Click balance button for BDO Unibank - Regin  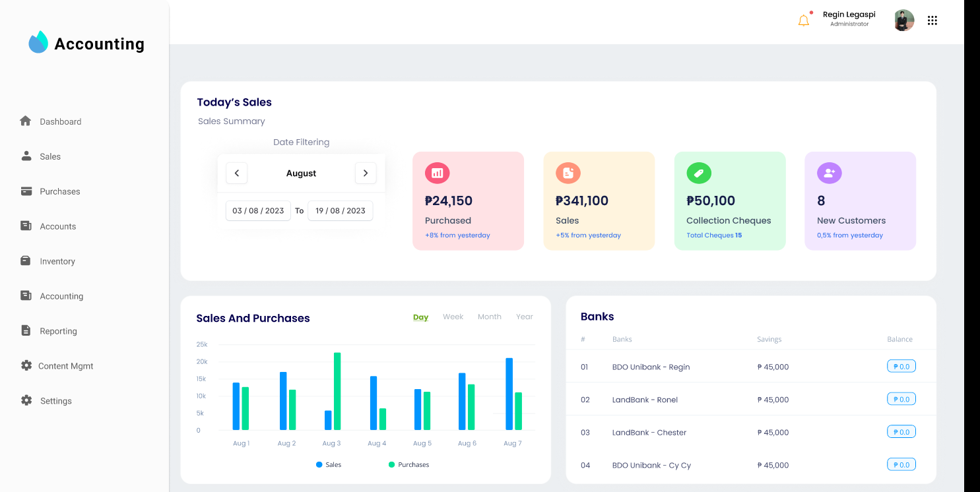[901, 367]
